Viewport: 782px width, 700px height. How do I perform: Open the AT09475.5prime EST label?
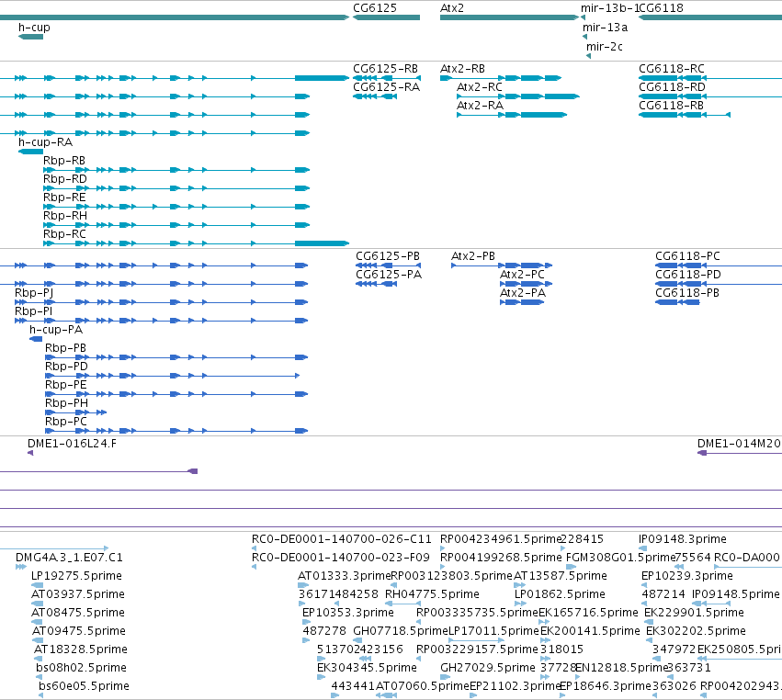79,631
